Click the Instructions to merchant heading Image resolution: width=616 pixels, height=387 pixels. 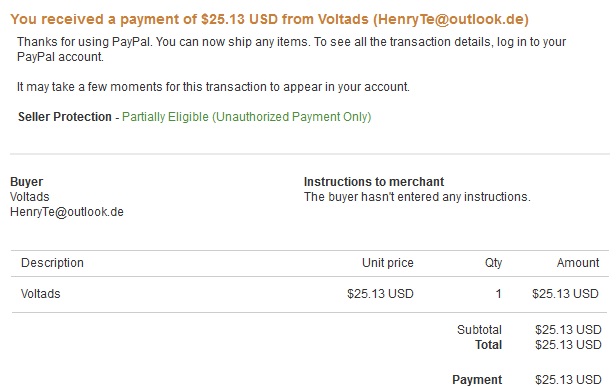[374, 182]
